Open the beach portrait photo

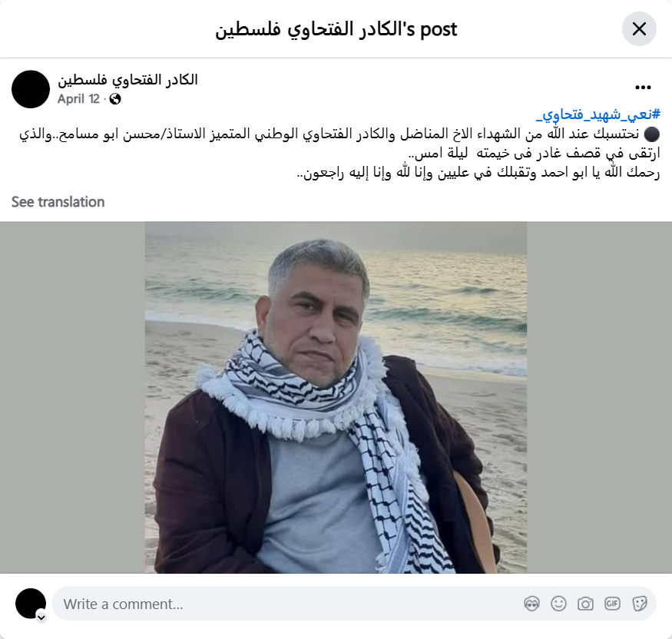tap(336, 397)
